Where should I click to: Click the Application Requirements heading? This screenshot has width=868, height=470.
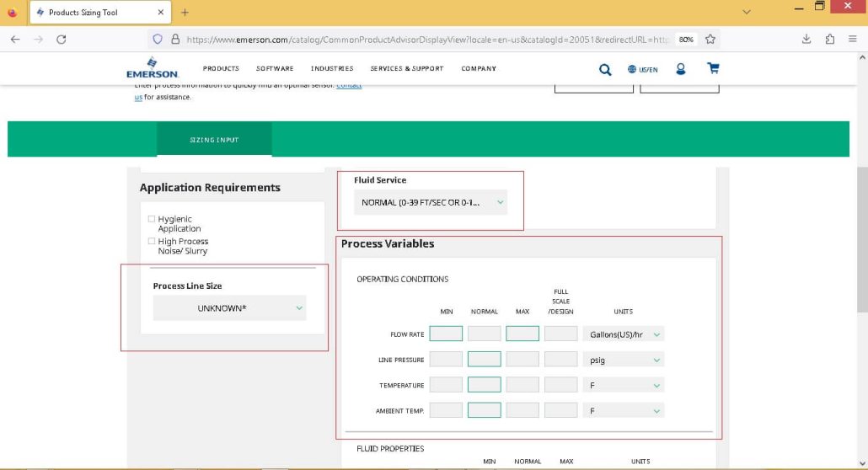210,187
